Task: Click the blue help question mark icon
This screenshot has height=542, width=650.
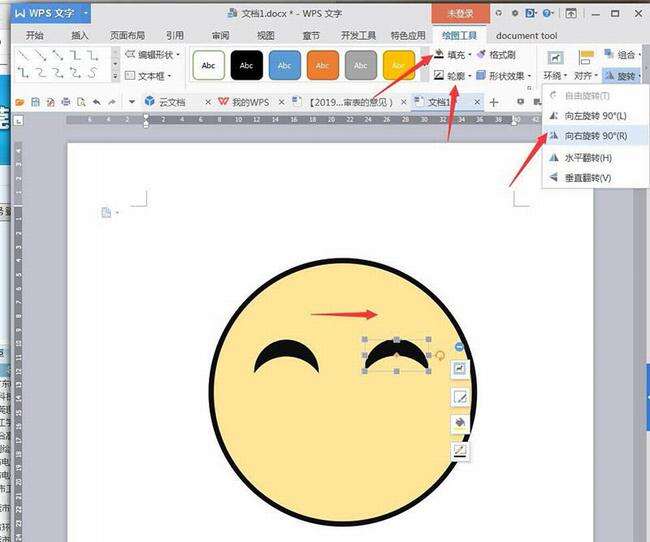Action: click(547, 13)
